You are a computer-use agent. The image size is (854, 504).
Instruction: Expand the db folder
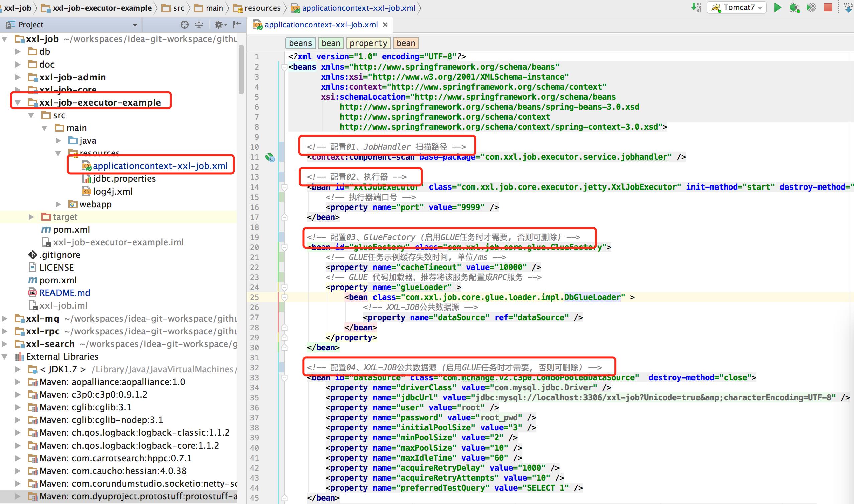pyautogui.click(x=18, y=51)
